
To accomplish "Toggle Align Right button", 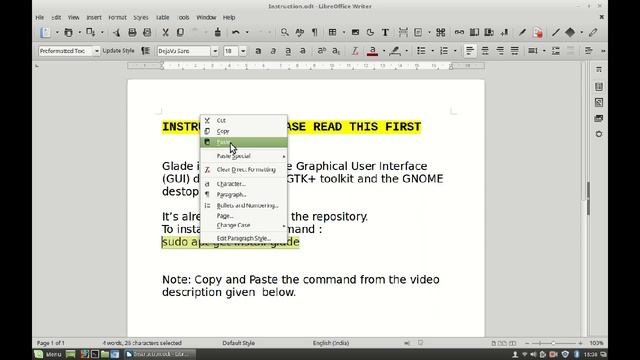I will (x=500, y=51).
